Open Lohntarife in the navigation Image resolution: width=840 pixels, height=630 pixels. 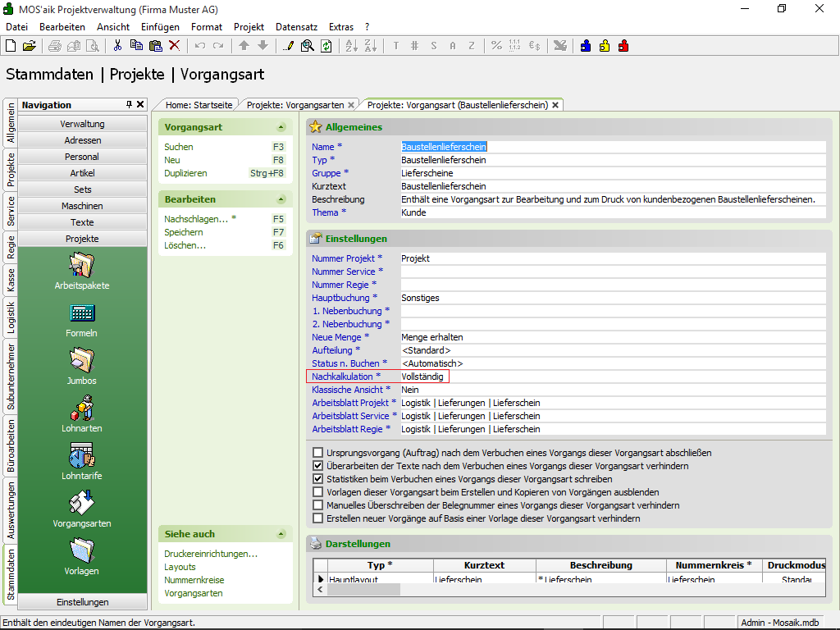(x=82, y=461)
